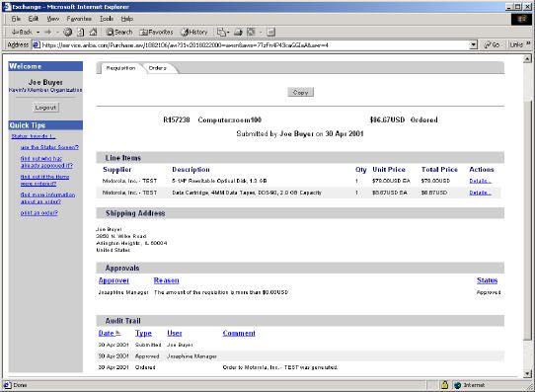Open the Forward button history dropdown arrow

(57, 32)
